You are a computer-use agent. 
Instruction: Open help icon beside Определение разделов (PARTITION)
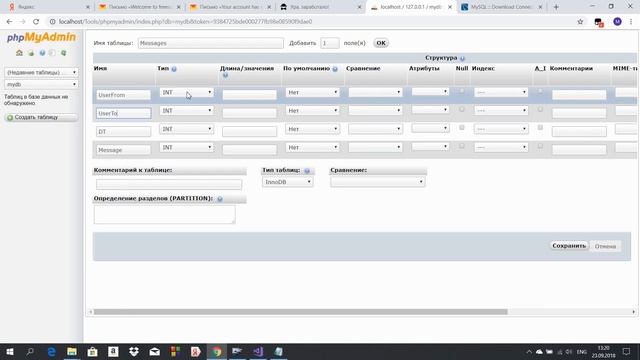(220, 199)
